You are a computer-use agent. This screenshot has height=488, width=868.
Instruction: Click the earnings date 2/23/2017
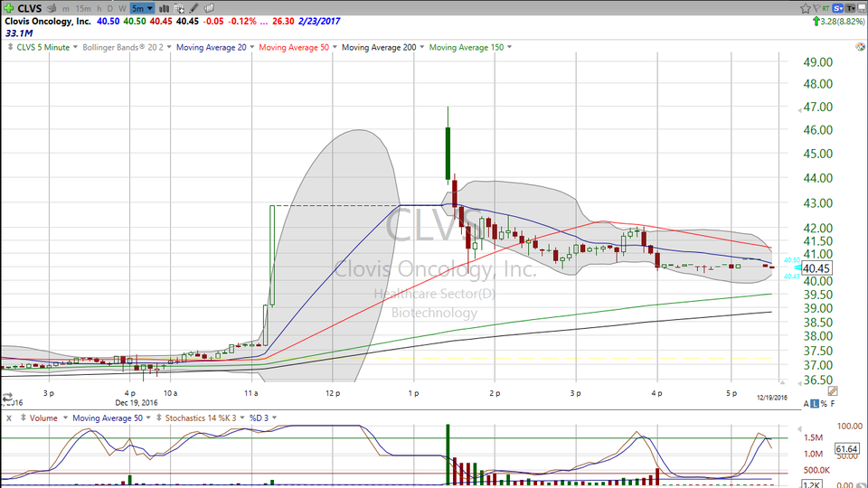click(x=319, y=21)
